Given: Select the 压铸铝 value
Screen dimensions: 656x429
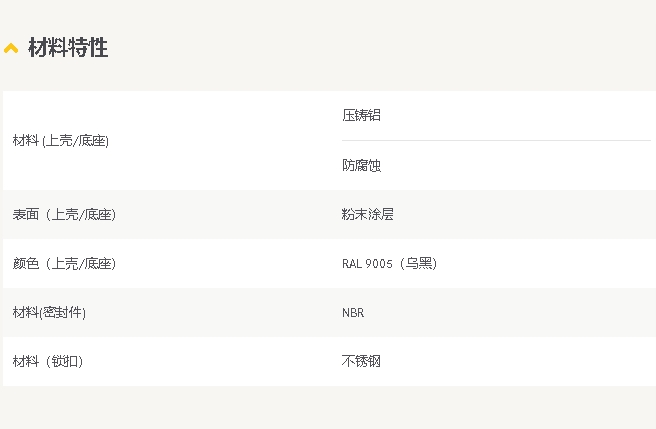Looking at the screenshot, I should [361, 116].
